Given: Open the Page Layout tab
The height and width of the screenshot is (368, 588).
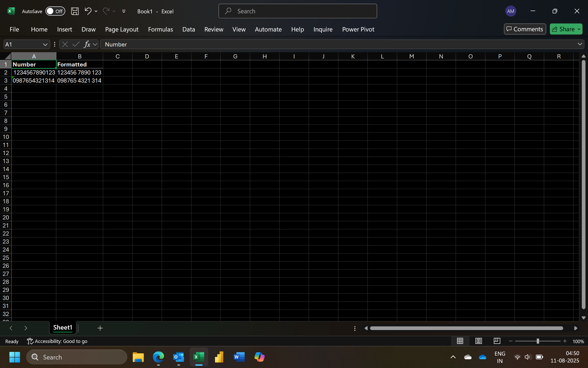Looking at the screenshot, I should [x=122, y=29].
